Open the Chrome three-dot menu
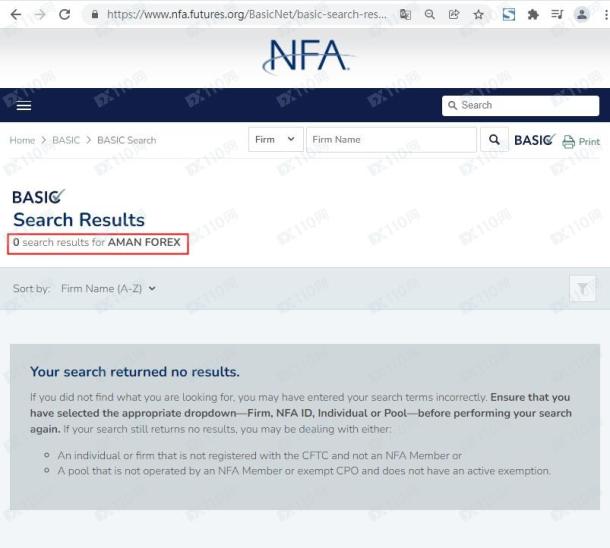The width and height of the screenshot is (610, 548). click(x=606, y=15)
